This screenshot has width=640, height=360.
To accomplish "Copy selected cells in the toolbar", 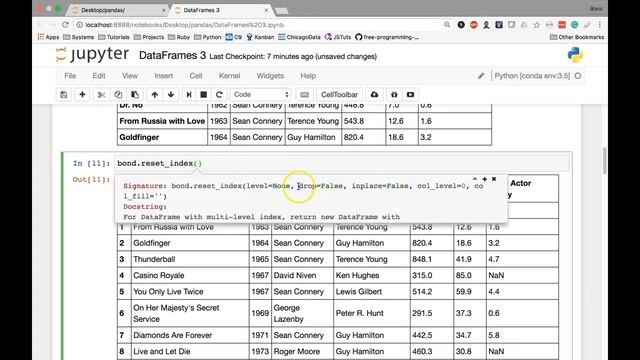I will point(118,95).
